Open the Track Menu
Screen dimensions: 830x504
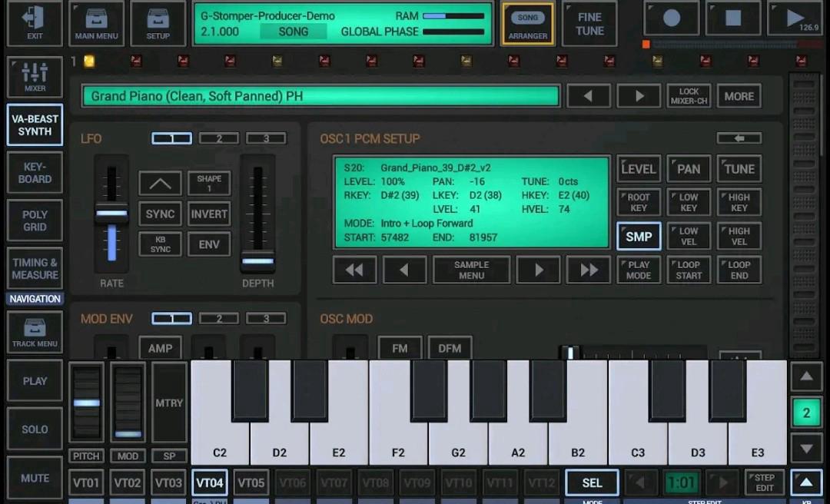(x=34, y=332)
